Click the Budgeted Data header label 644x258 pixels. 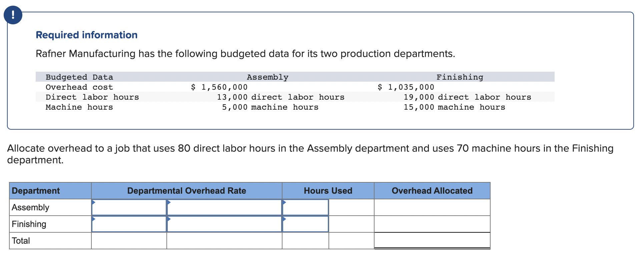click(x=79, y=77)
